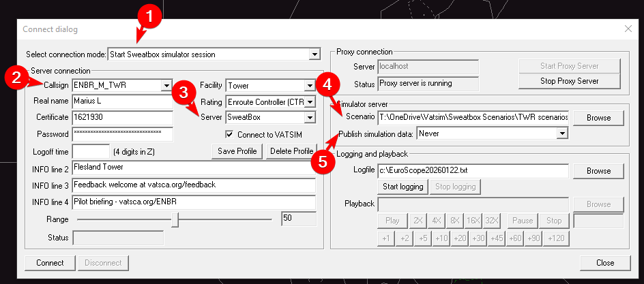Viewport: 644px width, 284px height.
Task: Click the Delete Profile button
Action: 291,151
